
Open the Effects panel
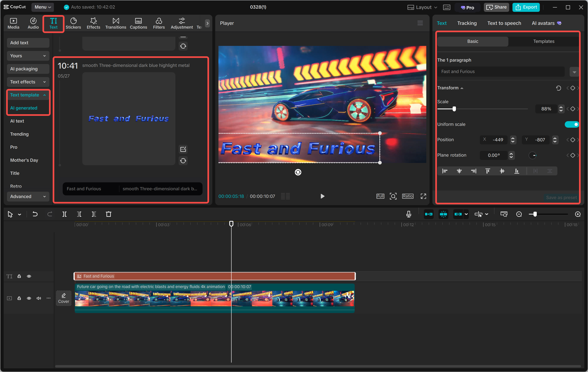tap(93, 23)
